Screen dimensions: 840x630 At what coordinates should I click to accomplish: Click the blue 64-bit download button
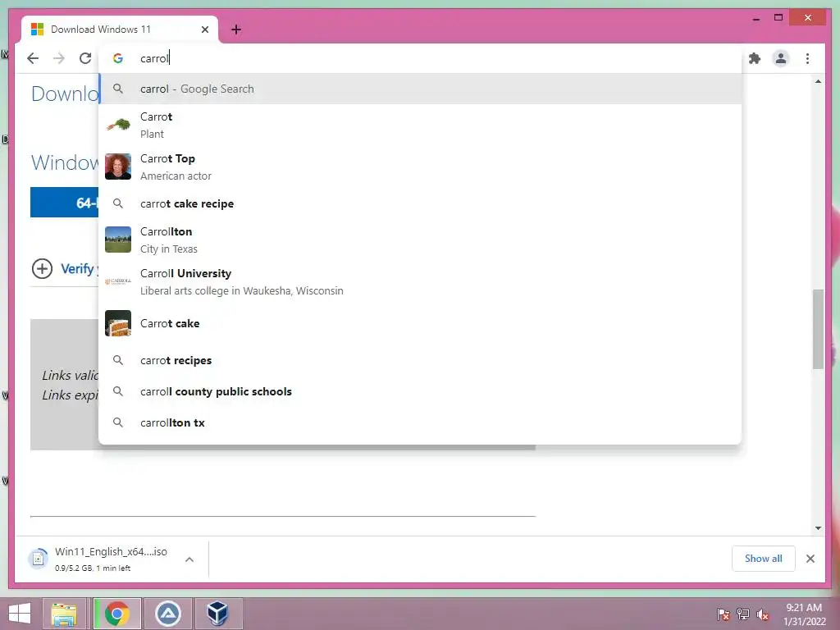point(64,203)
